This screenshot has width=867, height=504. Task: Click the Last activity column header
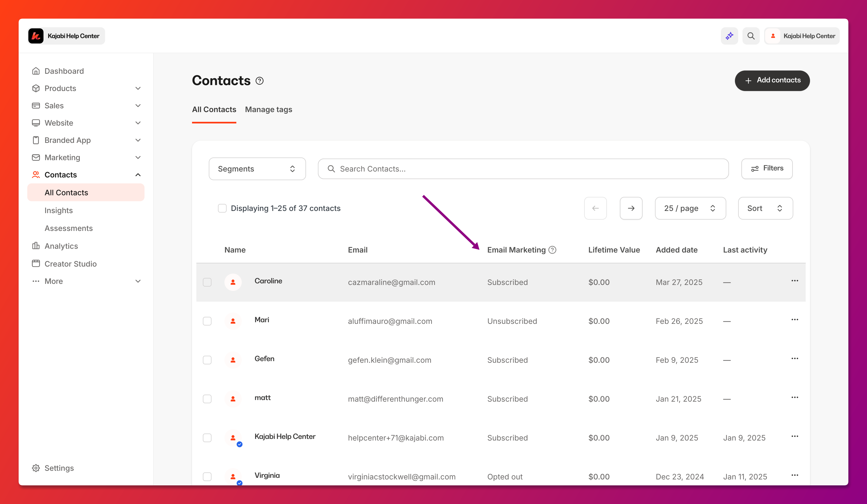[x=745, y=250]
